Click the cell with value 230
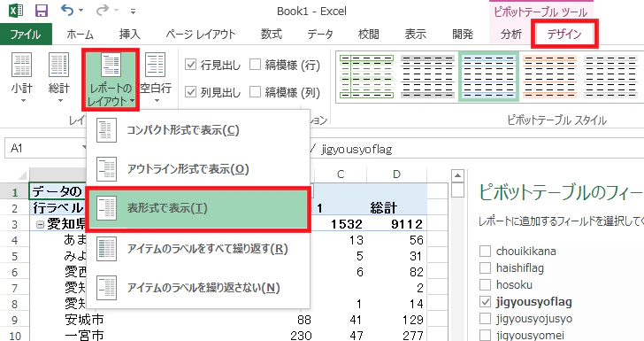 pyautogui.click(x=301, y=335)
